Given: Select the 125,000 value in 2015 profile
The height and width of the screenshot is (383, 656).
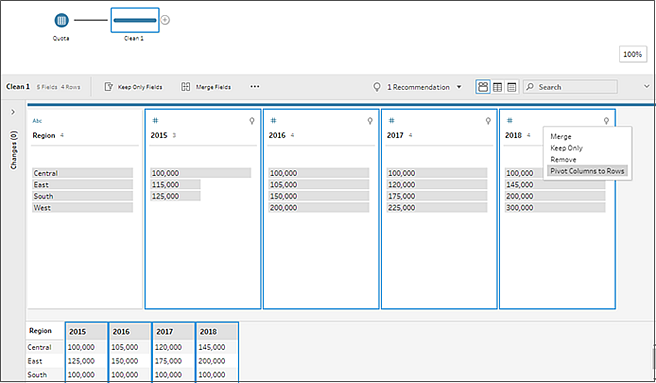Looking at the screenshot, I should click(175, 196).
